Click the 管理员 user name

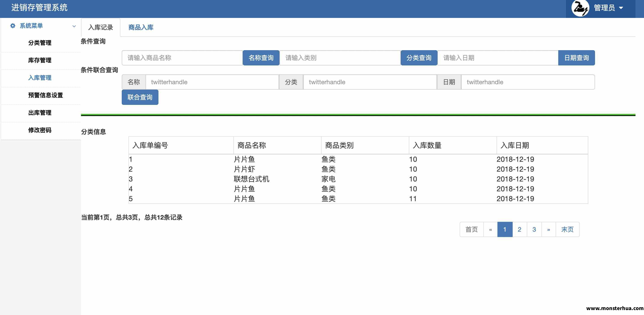[x=604, y=8]
